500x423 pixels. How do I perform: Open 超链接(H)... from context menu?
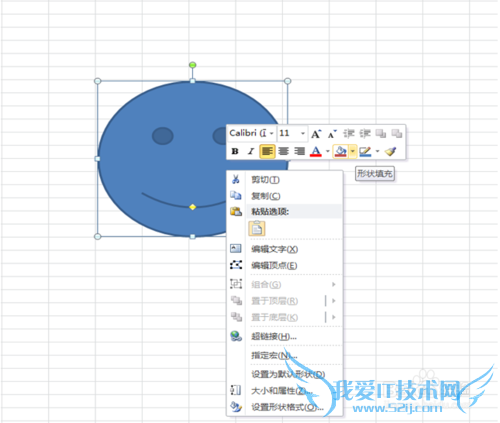point(284,336)
